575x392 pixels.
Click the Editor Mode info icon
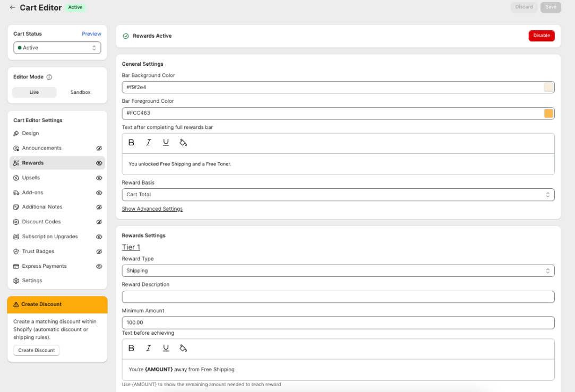[x=49, y=77]
